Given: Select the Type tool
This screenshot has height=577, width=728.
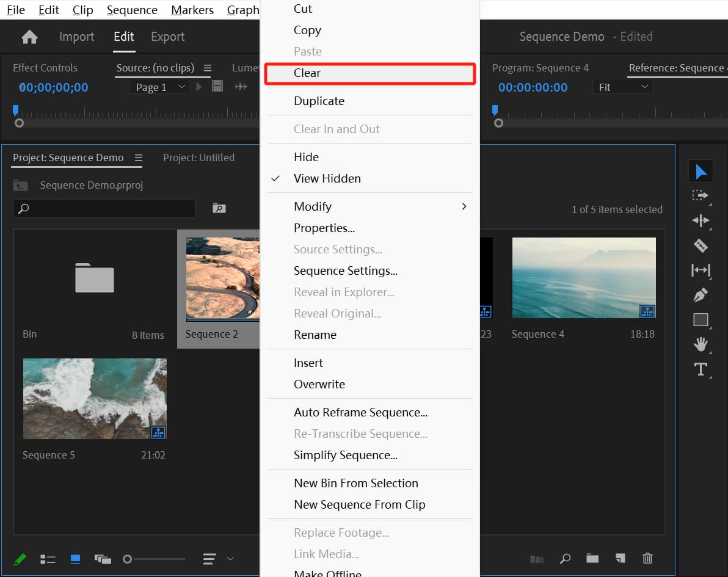Looking at the screenshot, I should (x=701, y=369).
